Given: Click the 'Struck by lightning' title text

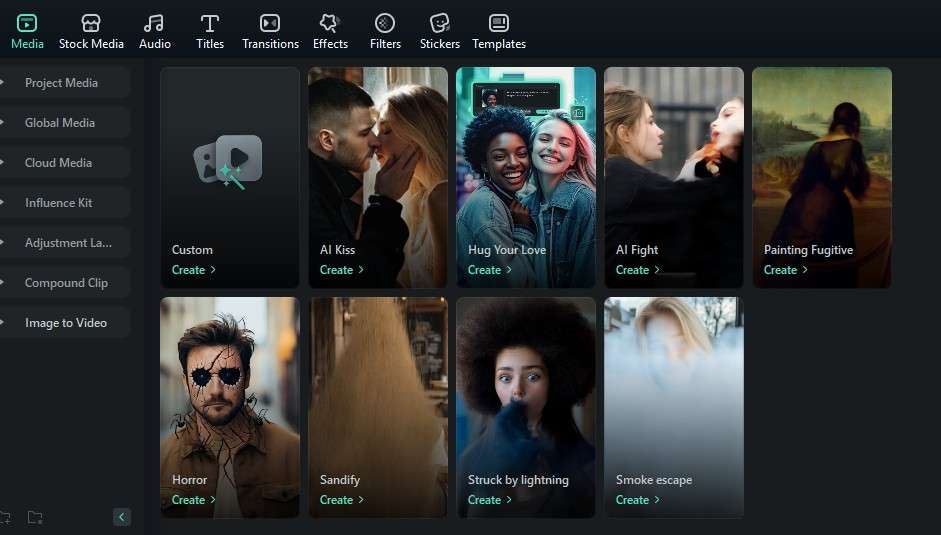Looking at the screenshot, I should pos(518,480).
